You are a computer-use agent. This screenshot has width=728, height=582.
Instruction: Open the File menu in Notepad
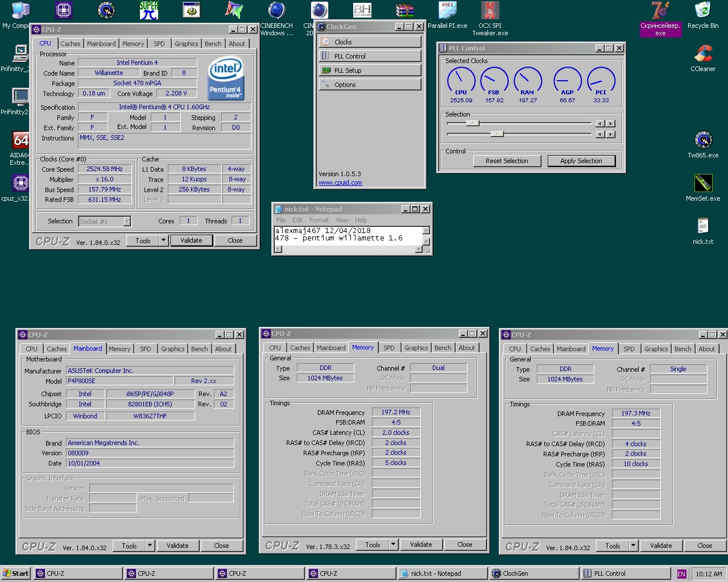pos(281,220)
